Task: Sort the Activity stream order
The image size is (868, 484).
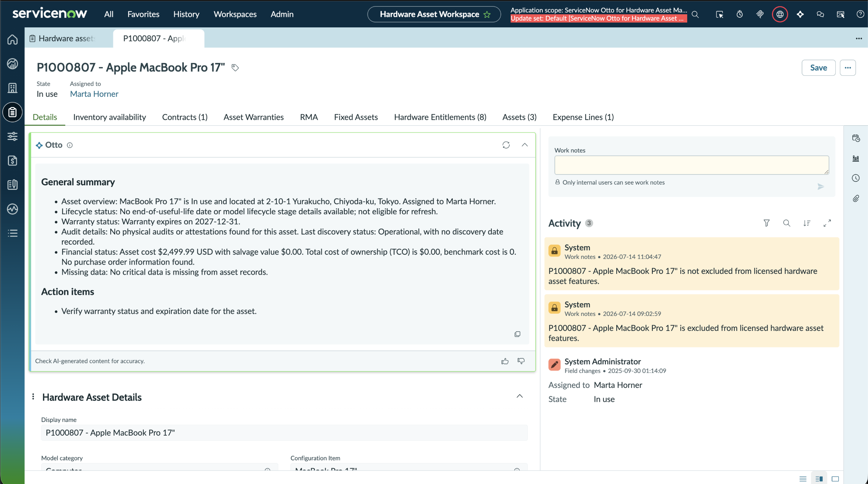Action: tap(807, 223)
